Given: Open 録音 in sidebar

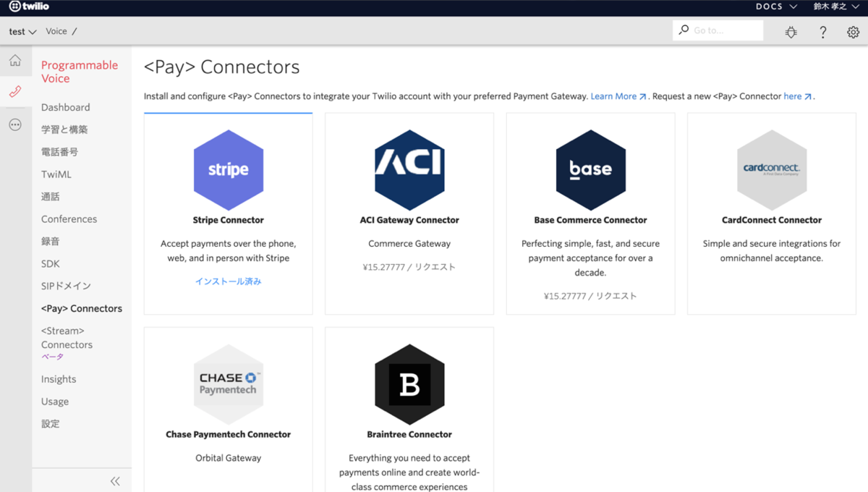Looking at the screenshot, I should [51, 242].
